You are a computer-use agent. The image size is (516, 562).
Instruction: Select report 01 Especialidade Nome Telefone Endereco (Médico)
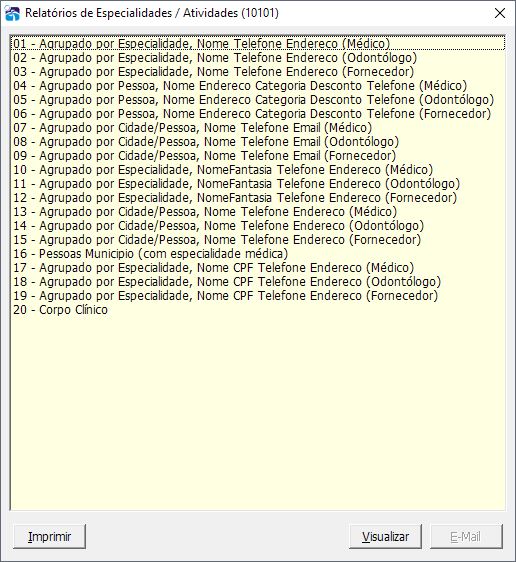click(258, 43)
